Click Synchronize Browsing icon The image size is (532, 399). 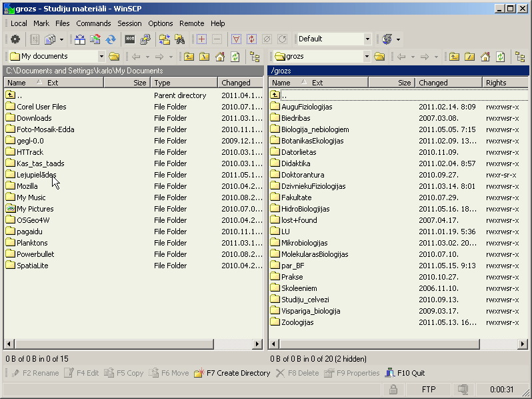[x=165, y=39]
